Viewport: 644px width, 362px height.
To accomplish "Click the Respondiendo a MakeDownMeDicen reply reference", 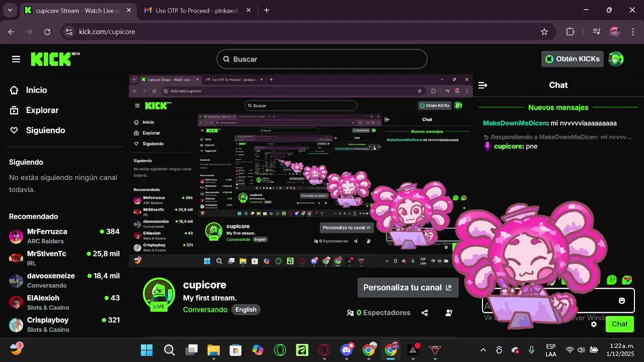I will tap(557, 137).
